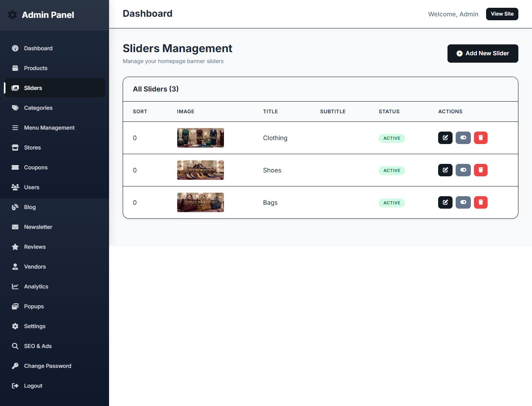Open SEO & Ads section
The image size is (532, 406).
point(55,346)
